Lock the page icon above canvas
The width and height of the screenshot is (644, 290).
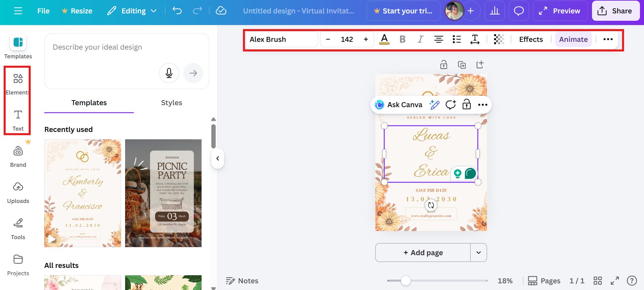(x=444, y=65)
